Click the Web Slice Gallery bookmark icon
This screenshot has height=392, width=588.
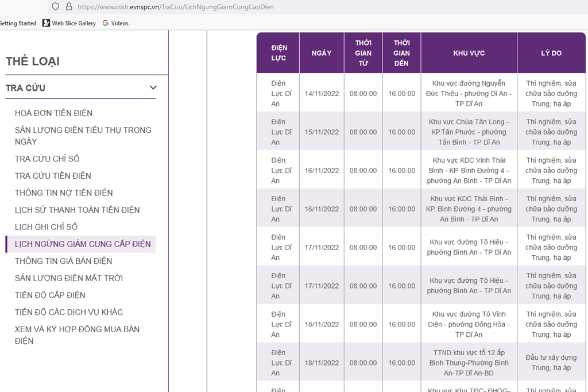click(46, 24)
